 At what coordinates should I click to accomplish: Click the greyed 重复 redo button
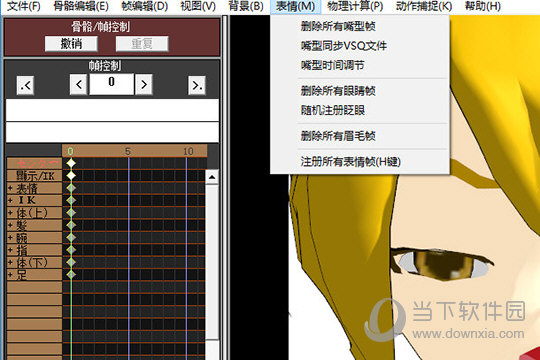click(x=142, y=44)
